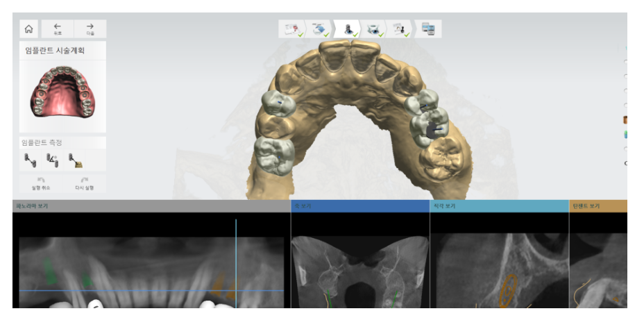Select the blue 축 보기 panel header

click(x=360, y=206)
